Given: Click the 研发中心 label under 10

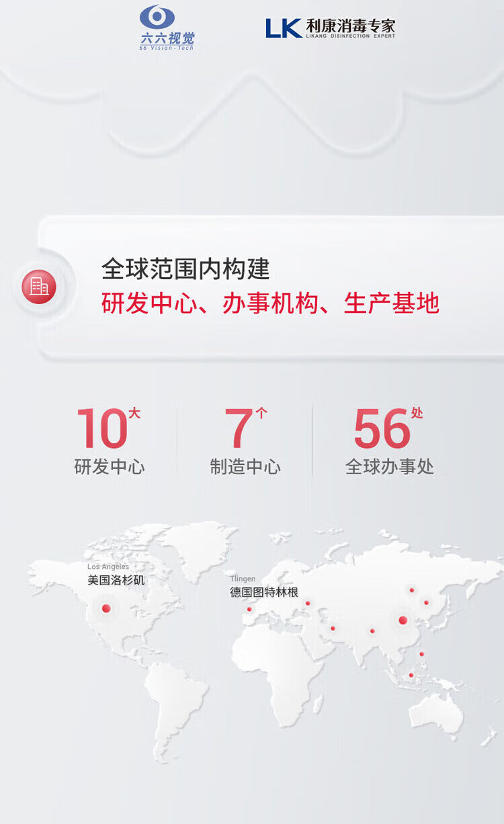Looking at the screenshot, I should tap(110, 467).
